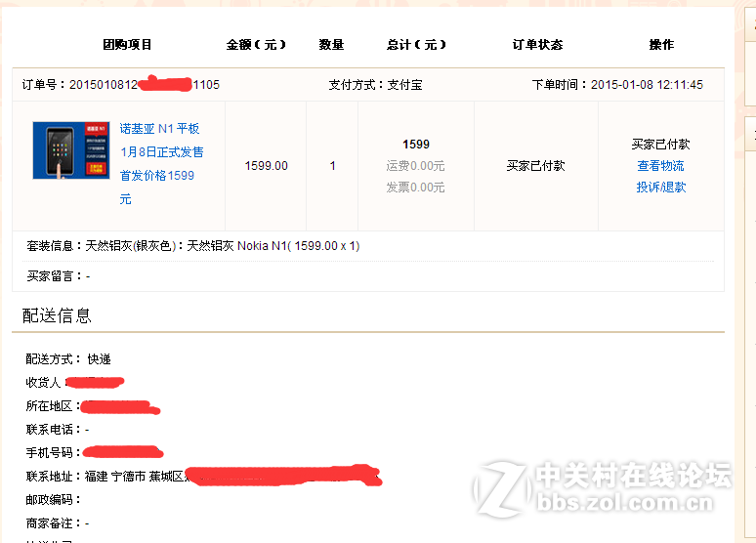The image size is (756, 543).
Task: Click 买家已付款 in the order status column
Action: [535, 166]
